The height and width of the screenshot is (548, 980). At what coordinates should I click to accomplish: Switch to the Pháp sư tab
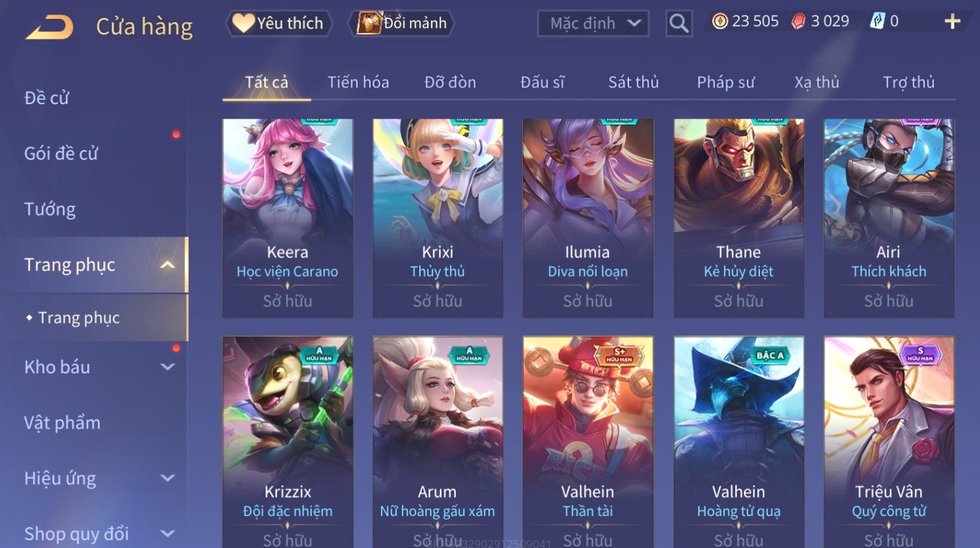[725, 82]
